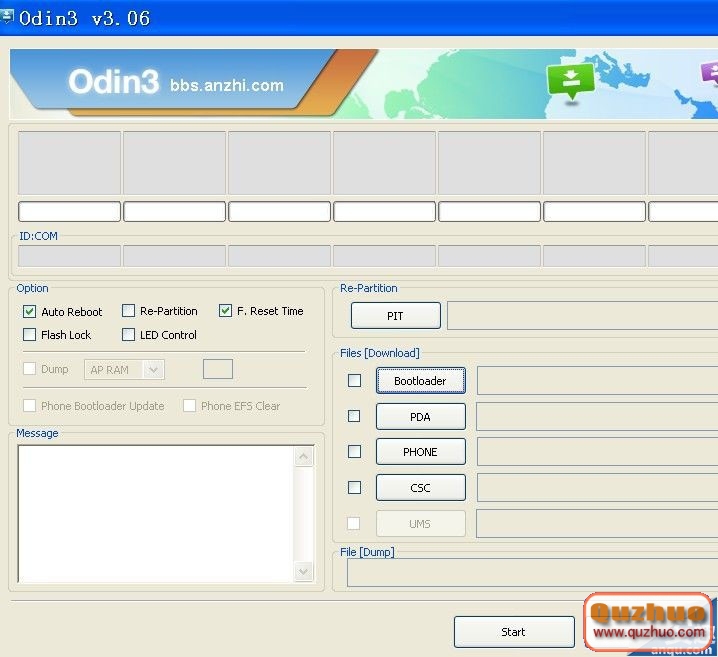Enable the Re-Partition option checkbox
718x657 pixels.
[128, 311]
